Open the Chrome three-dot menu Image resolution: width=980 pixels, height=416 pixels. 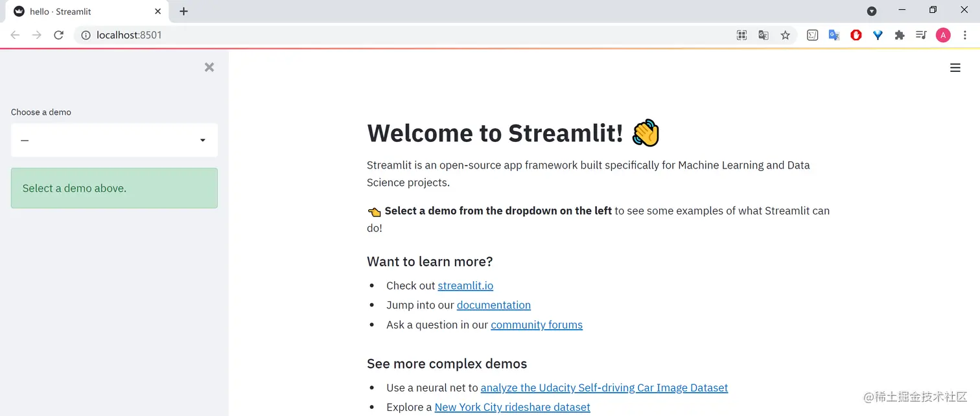click(x=965, y=35)
